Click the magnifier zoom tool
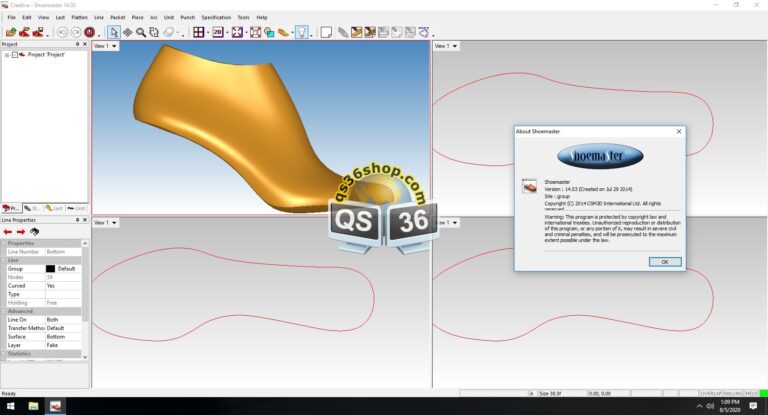768x415 pixels. pos(141,32)
